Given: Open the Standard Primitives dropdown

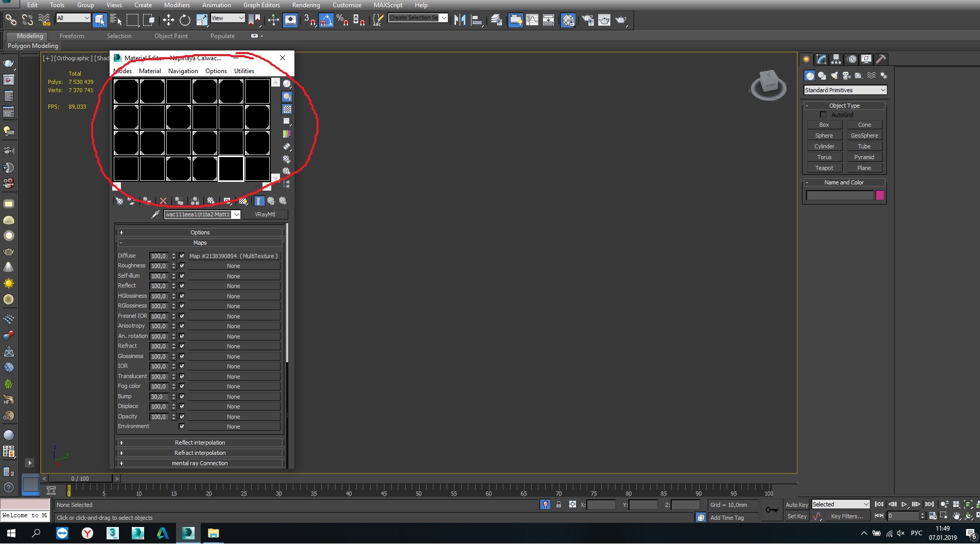Looking at the screenshot, I should point(845,90).
